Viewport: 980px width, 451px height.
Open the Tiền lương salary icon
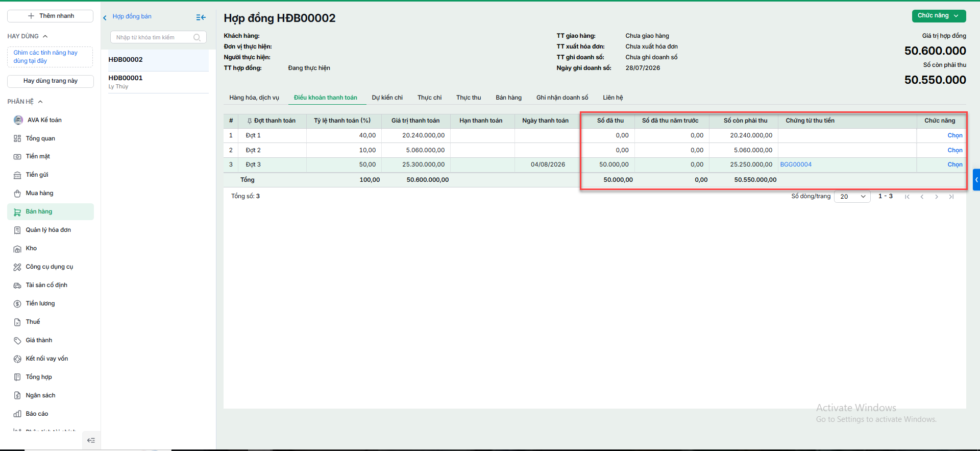pyautogui.click(x=17, y=304)
